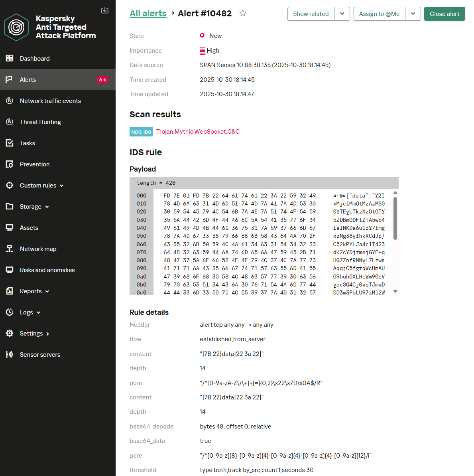Click the Network map icon
Screen dimensions: 474x476
pyautogui.click(x=10, y=249)
